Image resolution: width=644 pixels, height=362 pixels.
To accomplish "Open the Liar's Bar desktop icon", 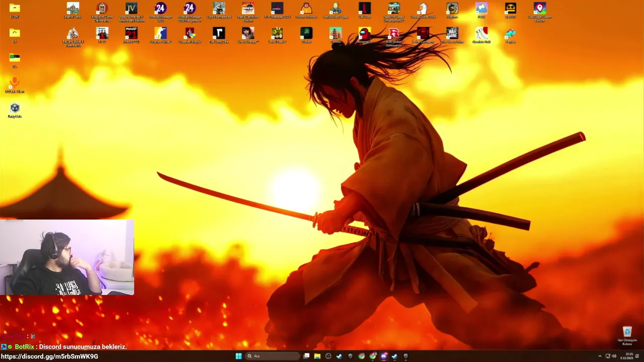I will click(x=365, y=11).
